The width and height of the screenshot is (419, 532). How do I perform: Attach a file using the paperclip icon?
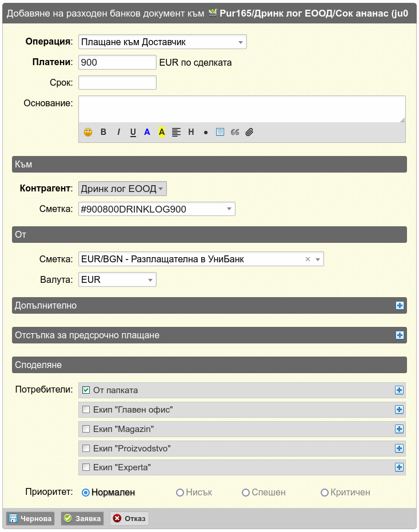pyautogui.click(x=249, y=132)
